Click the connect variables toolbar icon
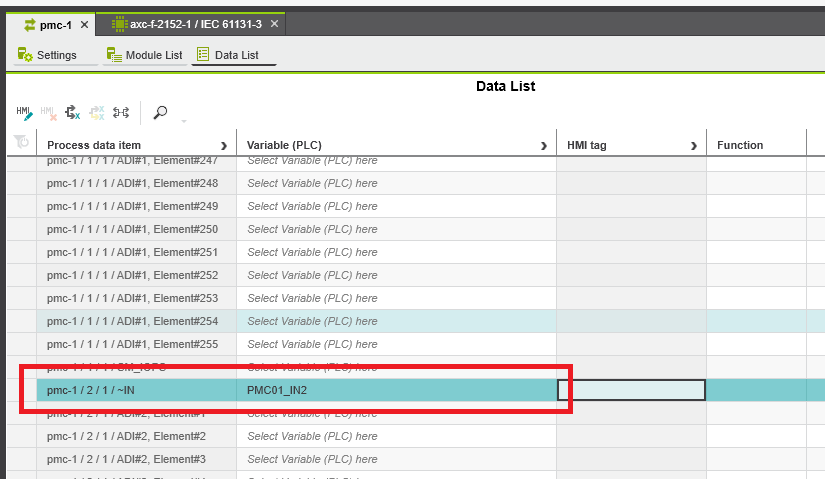Viewport: 825px width, 479px height. tap(121, 113)
